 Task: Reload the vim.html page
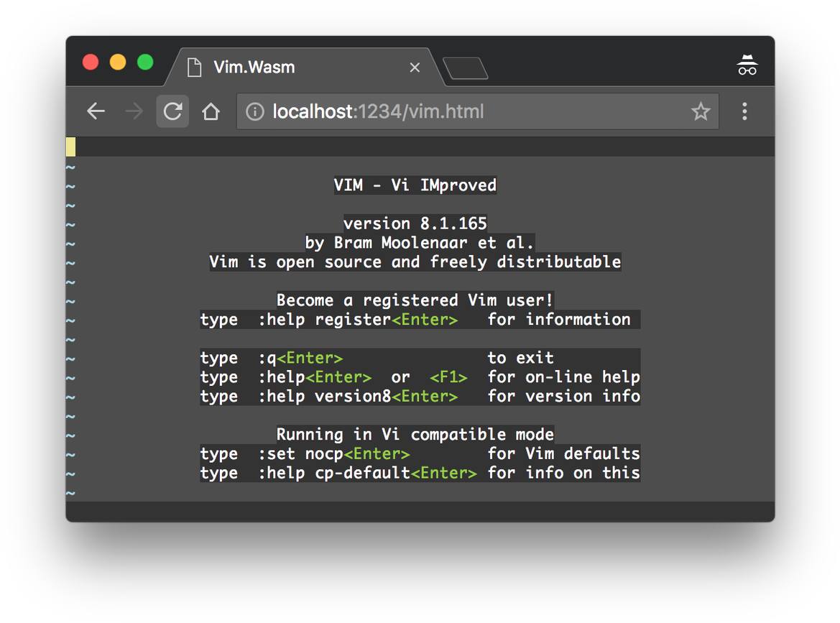pyautogui.click(x=172, y=111)
